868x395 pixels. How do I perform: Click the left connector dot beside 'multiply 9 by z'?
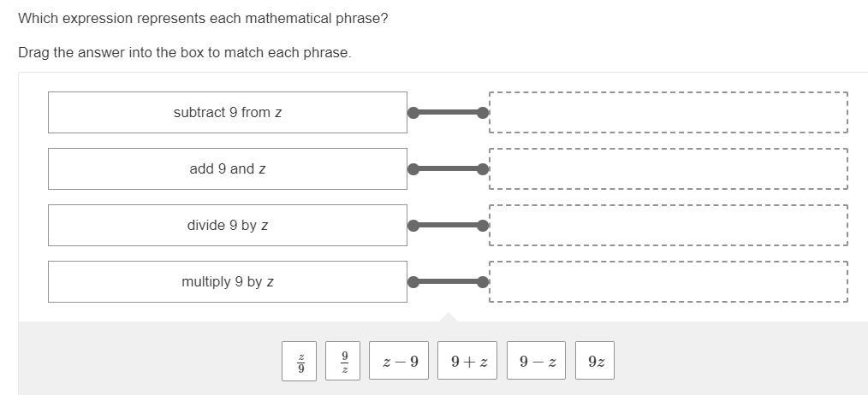click(413, 282)
